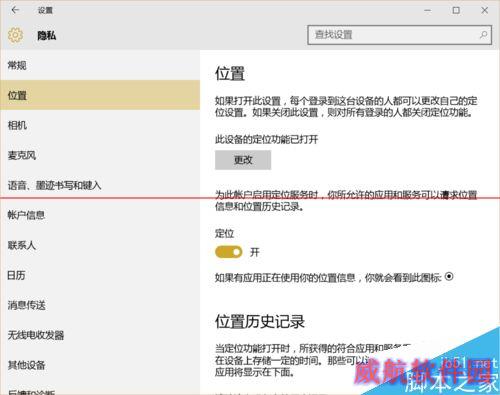Click the location-in-use indicator icon
Image resolution: width=500 pixels, height=395 pixels.
(x=449, y=276)
